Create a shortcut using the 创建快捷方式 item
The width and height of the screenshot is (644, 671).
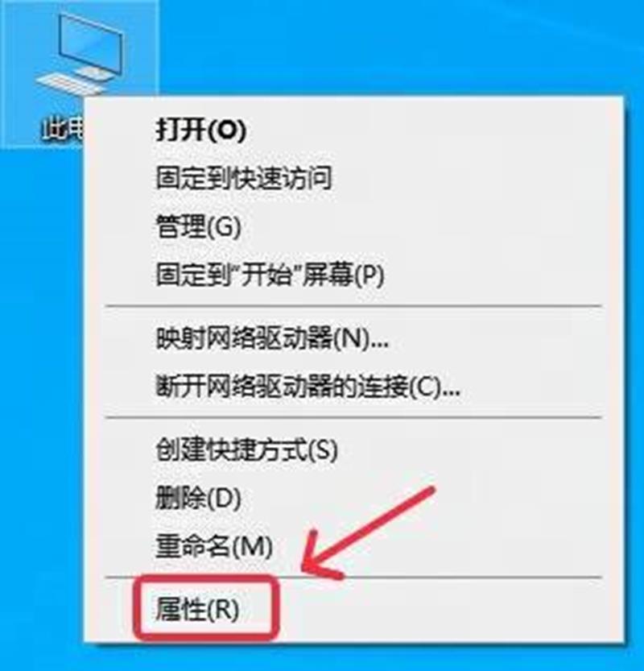pyautogui.click(x=247, y=449)
